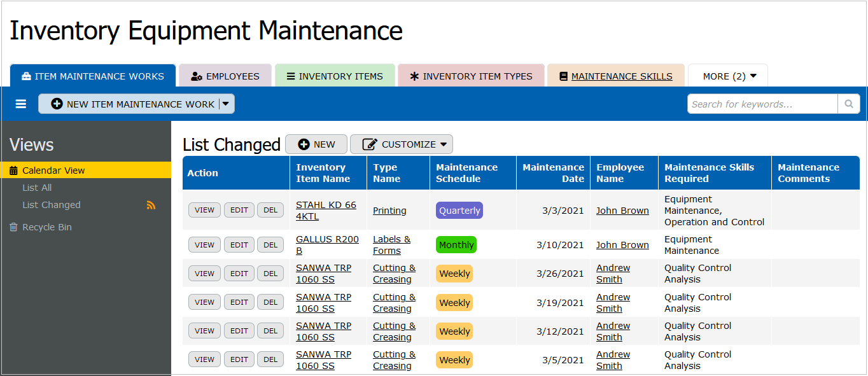
Task: Click in the keyword search field
Action: [x=762, y=104]
